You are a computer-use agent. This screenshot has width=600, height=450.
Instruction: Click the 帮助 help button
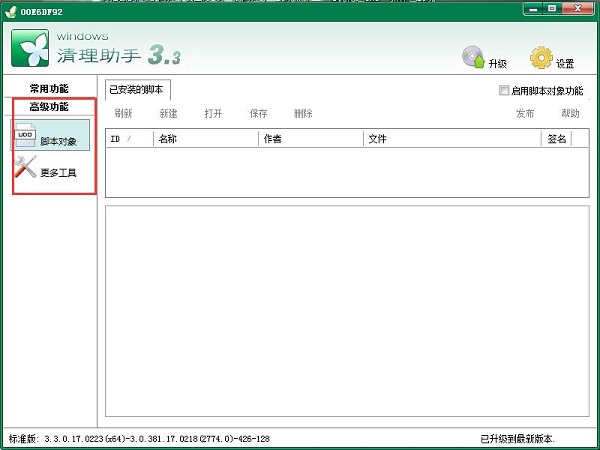click(x=570, y=113)
